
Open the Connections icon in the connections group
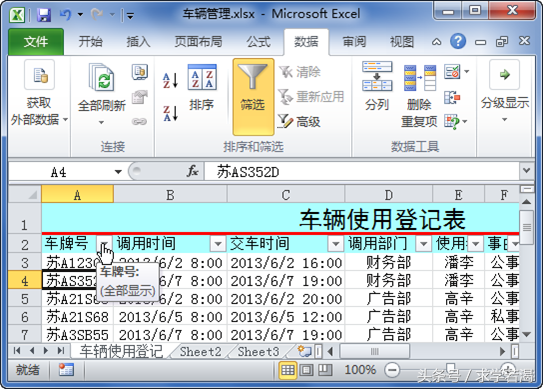coord(140,72)
